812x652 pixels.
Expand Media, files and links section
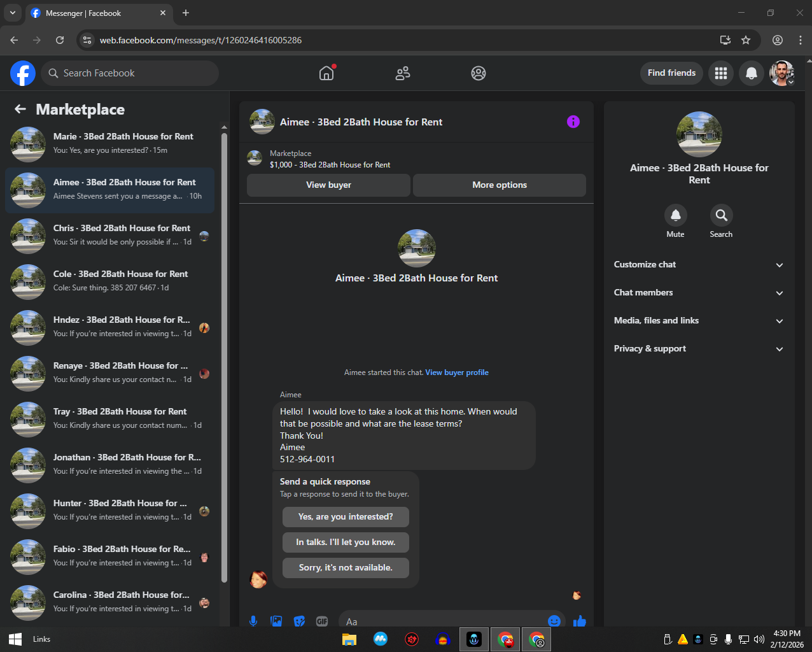pos(699,321)
